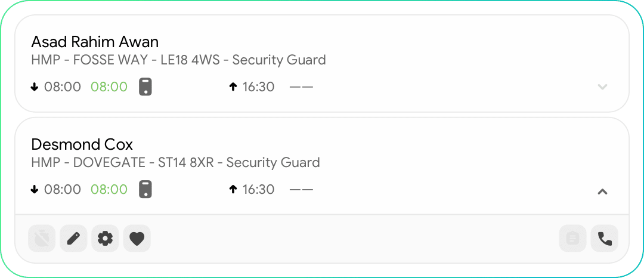The image size is (644, 278).
Task: Click the HMP - DOVEGATE site text
Action: coord(175,162)
